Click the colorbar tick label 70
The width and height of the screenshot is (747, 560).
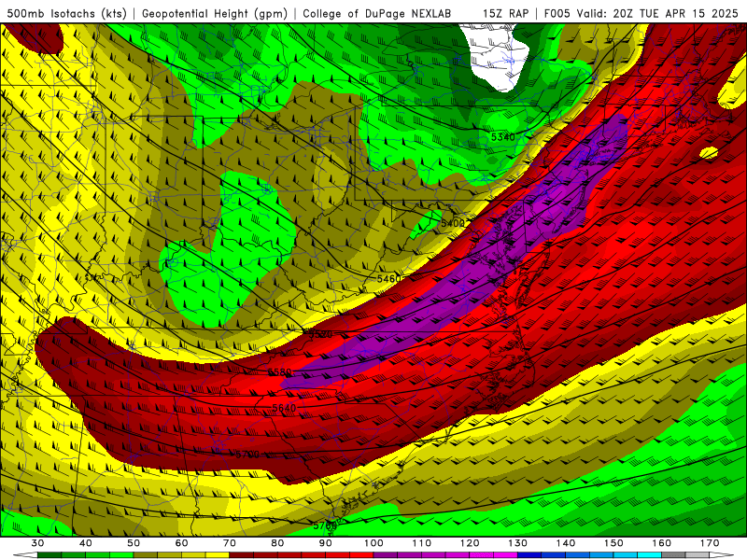coord(230,543)
